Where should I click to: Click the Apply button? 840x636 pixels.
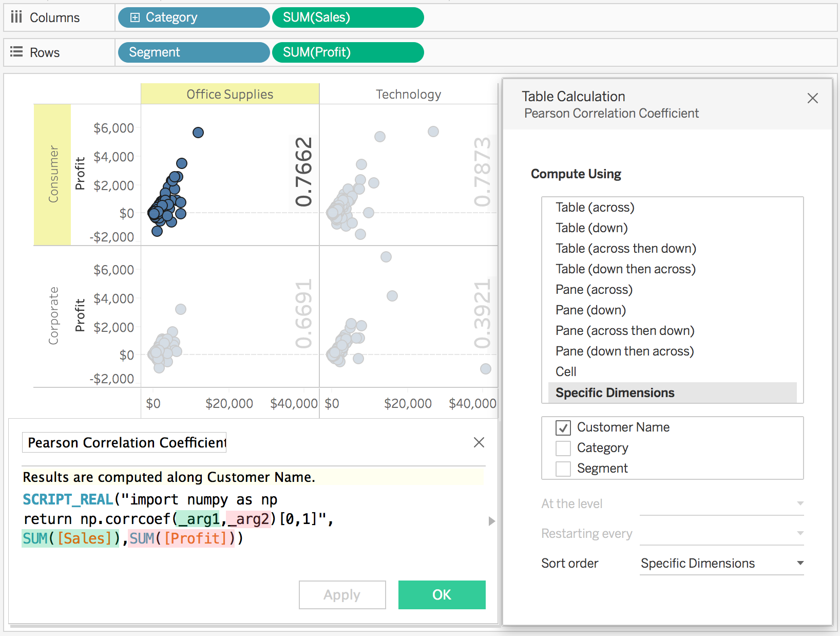pos(342,595)
